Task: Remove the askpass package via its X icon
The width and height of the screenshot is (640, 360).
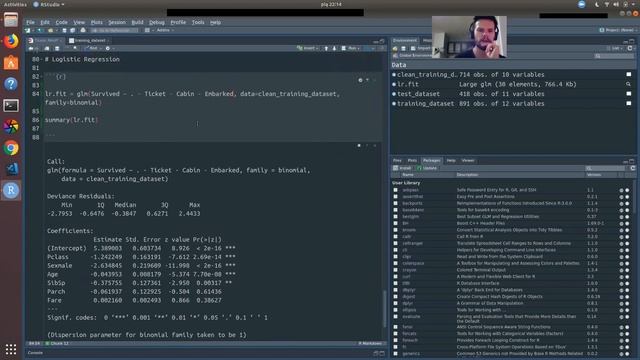Action: (x=627, y=190)
